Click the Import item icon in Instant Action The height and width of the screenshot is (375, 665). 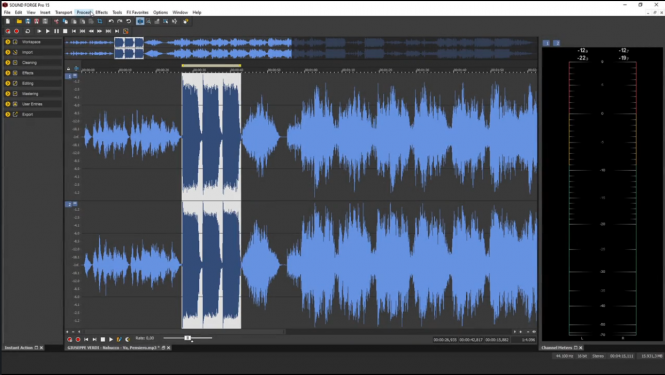click(15, 52)
